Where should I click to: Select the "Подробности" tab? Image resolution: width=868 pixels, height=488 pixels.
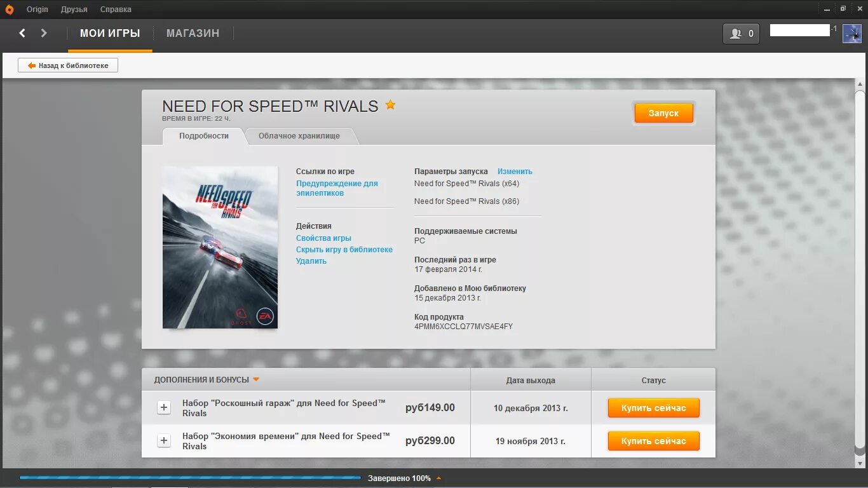[204, 136]
